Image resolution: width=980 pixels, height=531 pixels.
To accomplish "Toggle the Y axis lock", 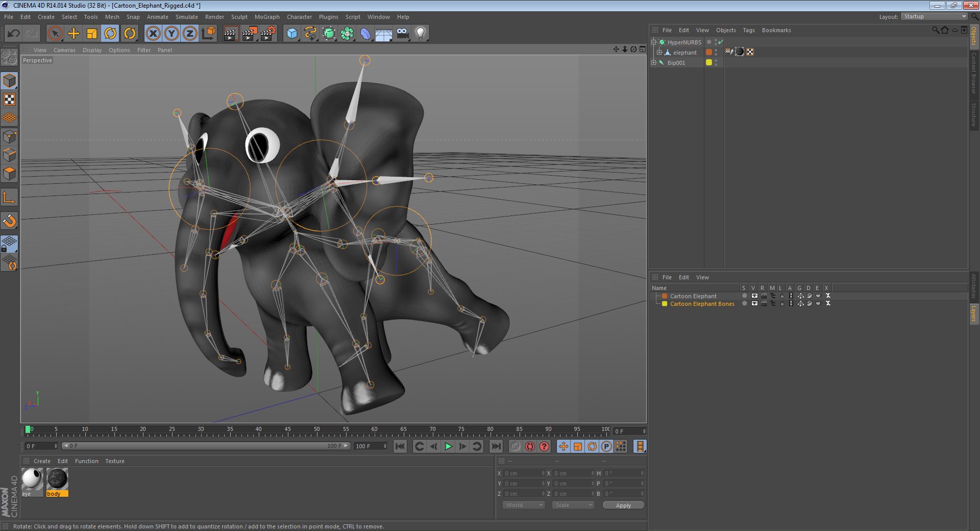I will point(171,34).
